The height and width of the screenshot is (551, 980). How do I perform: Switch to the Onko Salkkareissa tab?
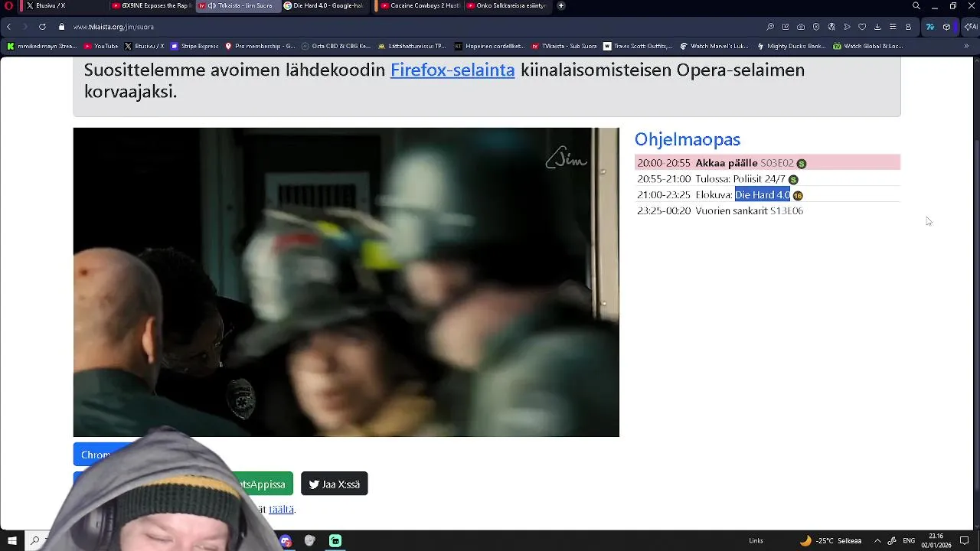[505, 5]
